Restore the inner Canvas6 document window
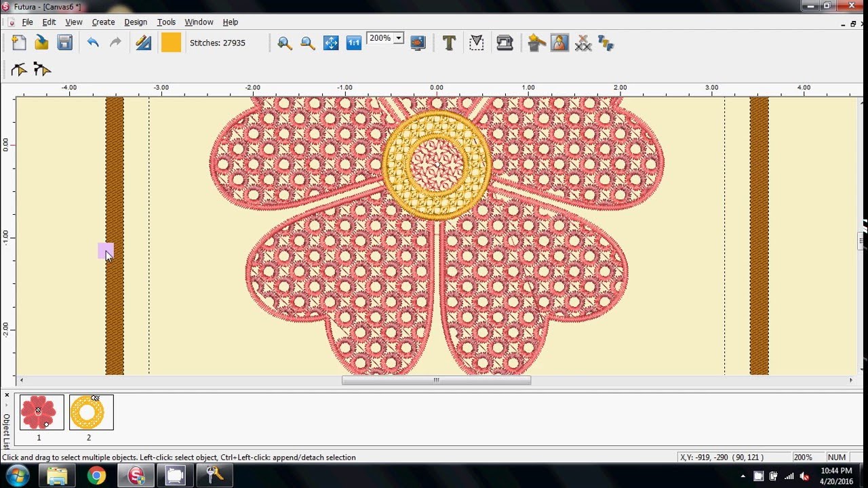The height and width of the screenshot is (488, 868). [x=853, y=24]
